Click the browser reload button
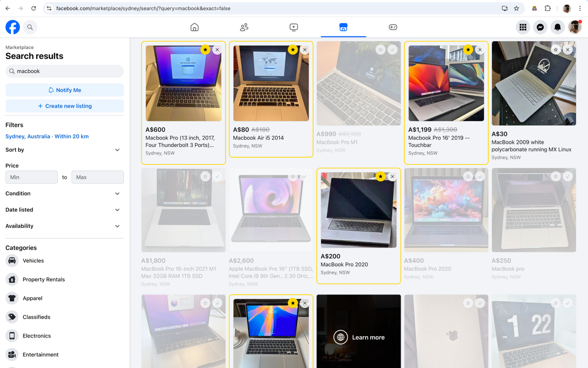 click(x=34, y=8)
